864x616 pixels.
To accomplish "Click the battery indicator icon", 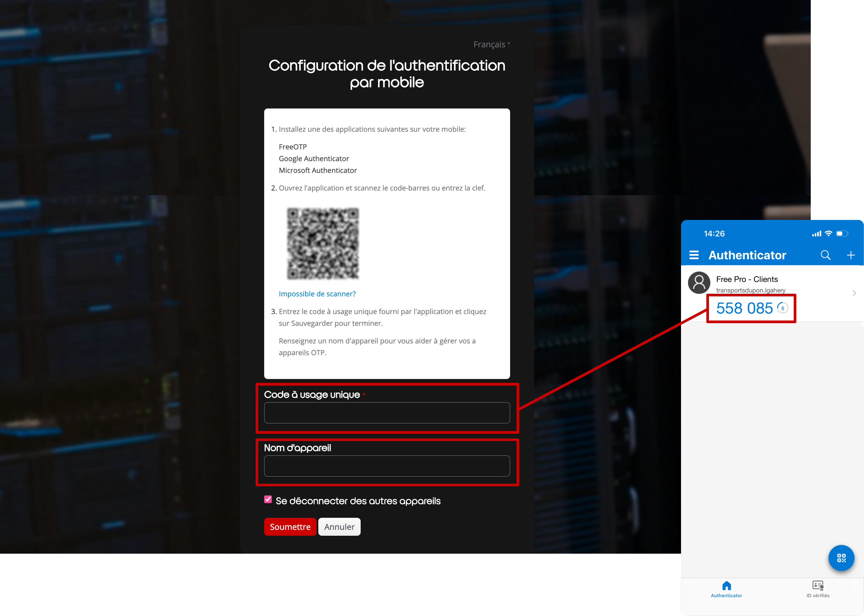I will tap(842, 234).
